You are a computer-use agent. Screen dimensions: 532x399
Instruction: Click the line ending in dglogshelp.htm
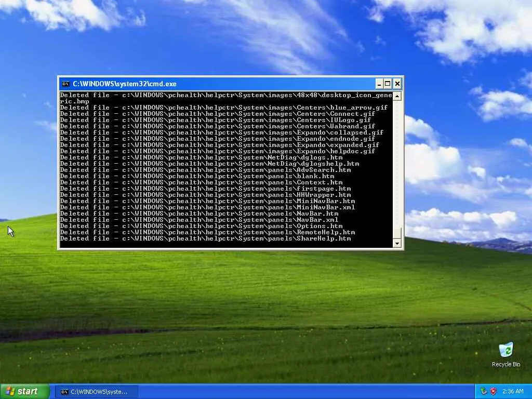[209, 164]
